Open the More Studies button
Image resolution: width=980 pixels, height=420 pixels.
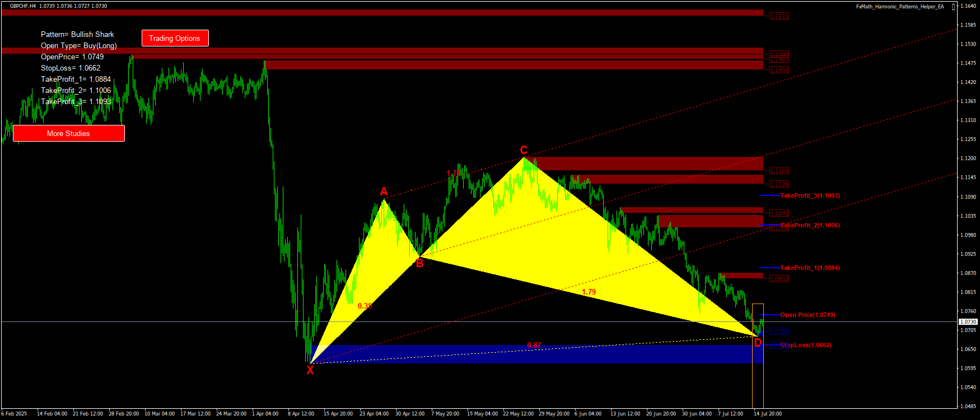pyautogui.click(x=68, y=133)
